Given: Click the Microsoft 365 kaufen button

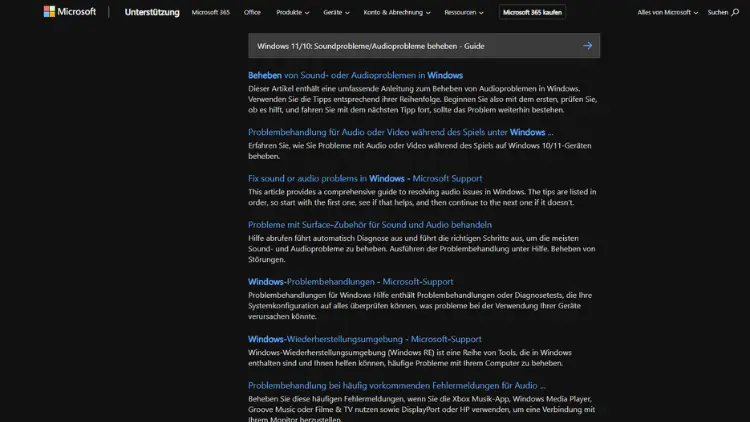Looking at the screenshot, I should point(532,12).
